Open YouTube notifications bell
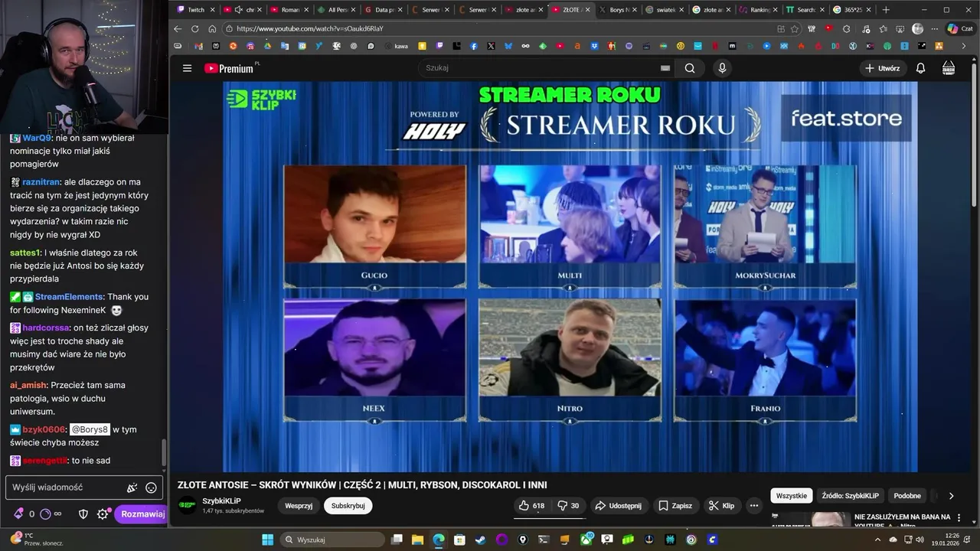The image size is (980, 551). (920, 68)
